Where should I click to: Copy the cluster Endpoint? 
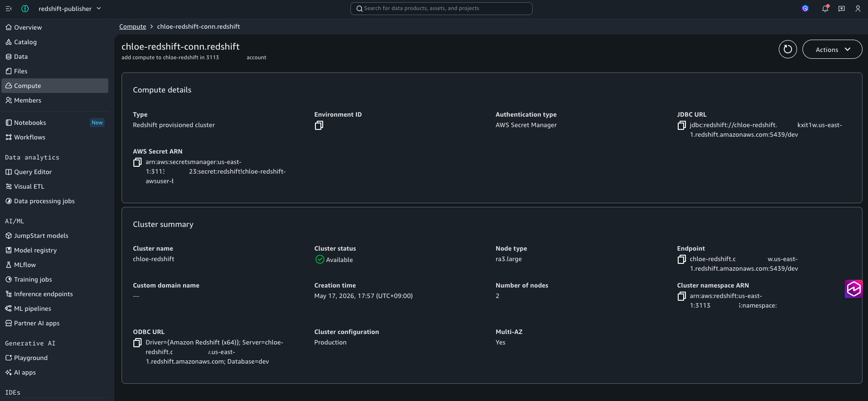click(x=681, y=259)
